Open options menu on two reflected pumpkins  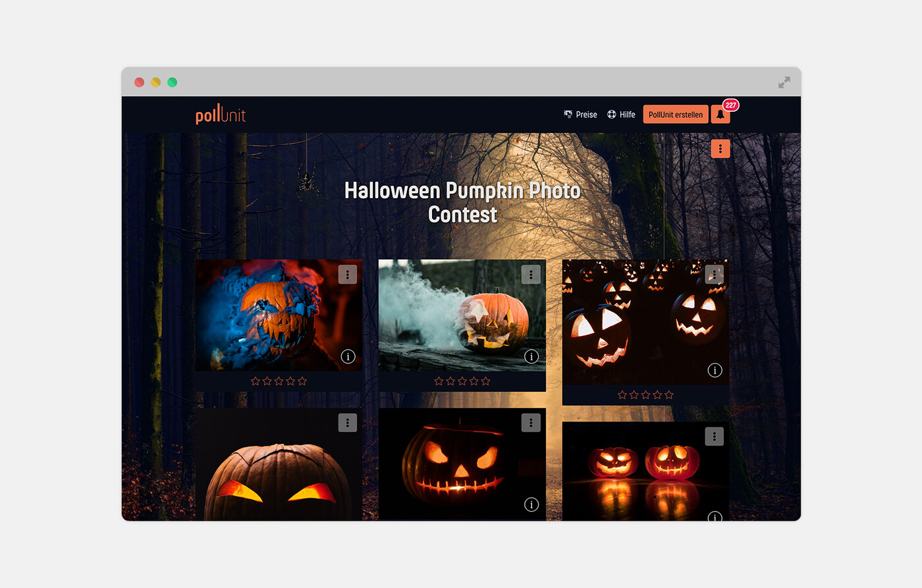point(715,437)
